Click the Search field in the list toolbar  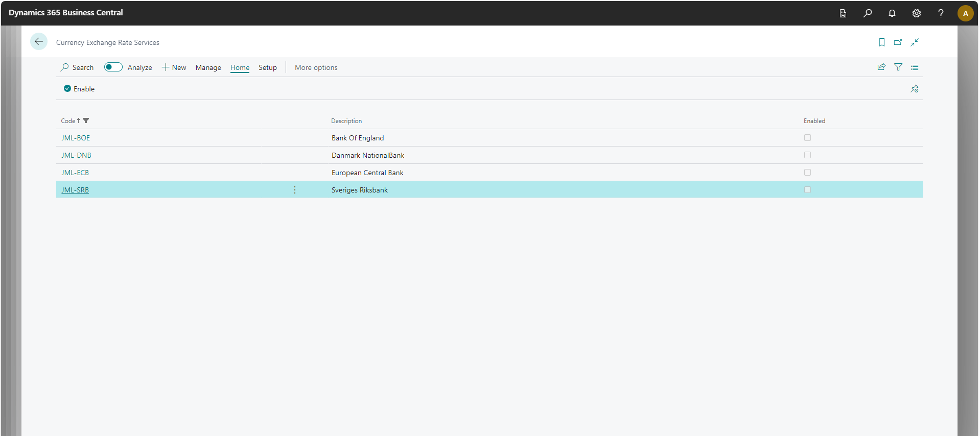77,67
